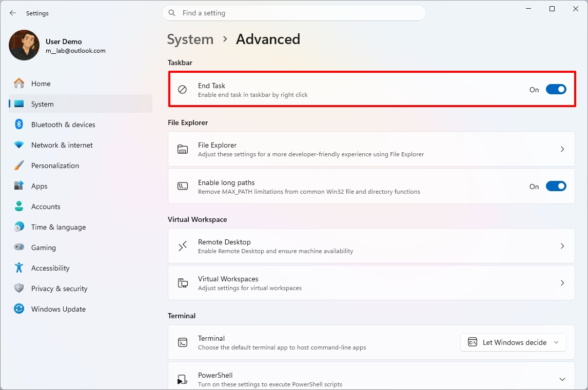
Task: Click the Windows Update sync icon
Action: pyautogui.click(x=19, y=309)
